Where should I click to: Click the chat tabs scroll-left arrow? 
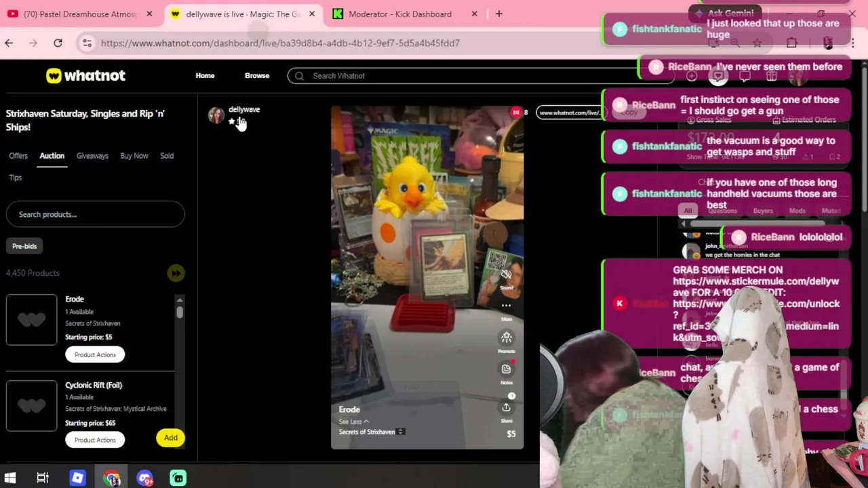click(684, 224)
